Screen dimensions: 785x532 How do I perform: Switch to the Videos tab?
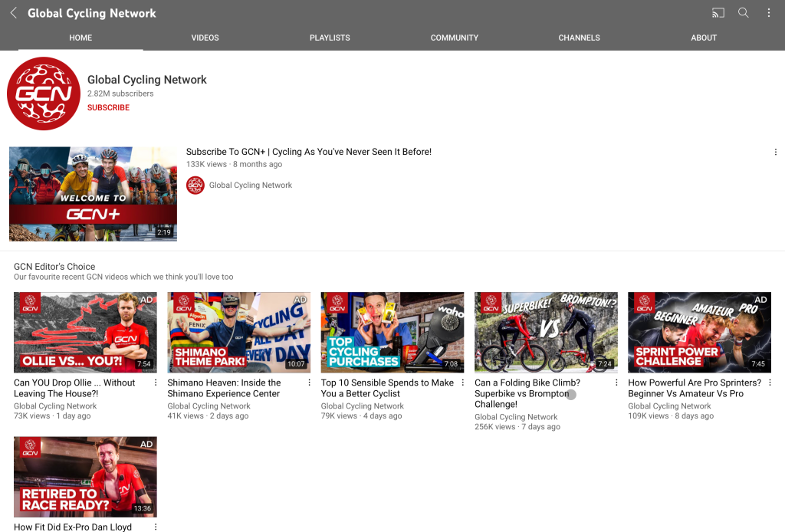pyautogui.click(x=205, y=38)
